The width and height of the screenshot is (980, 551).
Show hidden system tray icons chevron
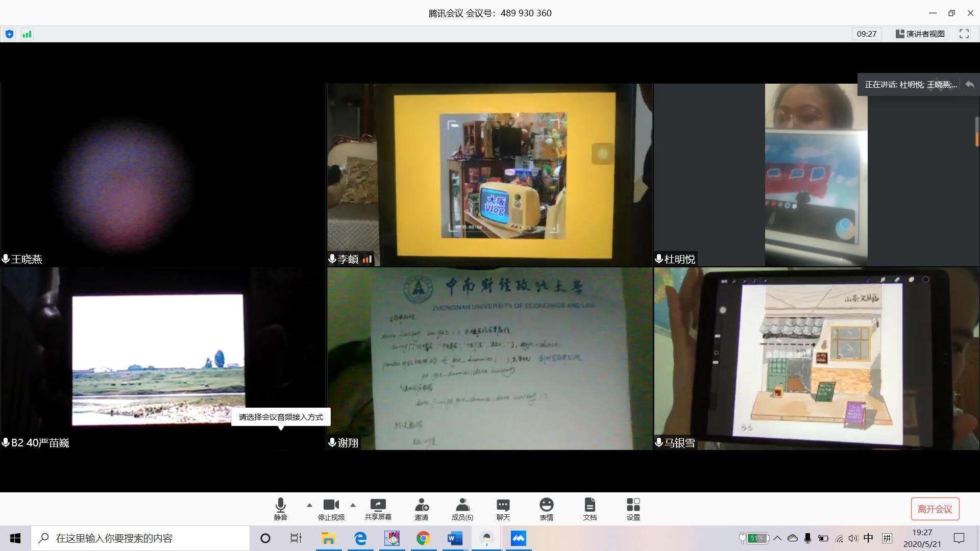coord(777,538)
